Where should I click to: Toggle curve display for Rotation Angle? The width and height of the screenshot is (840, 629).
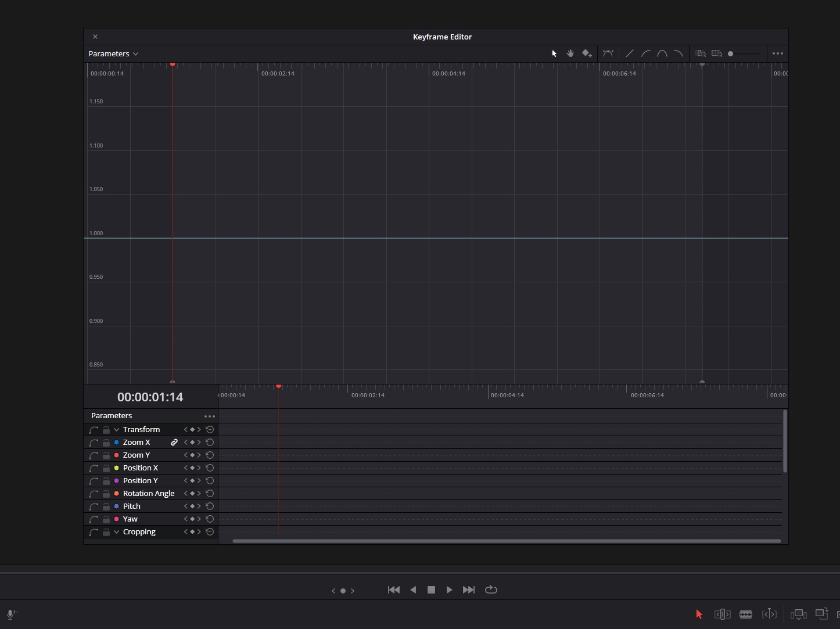pyautogui.click(x=94, y=494)
